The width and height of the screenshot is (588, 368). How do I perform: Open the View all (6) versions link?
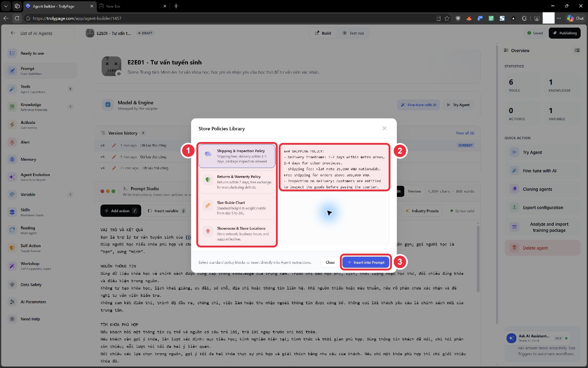click(x=465, y=133)
